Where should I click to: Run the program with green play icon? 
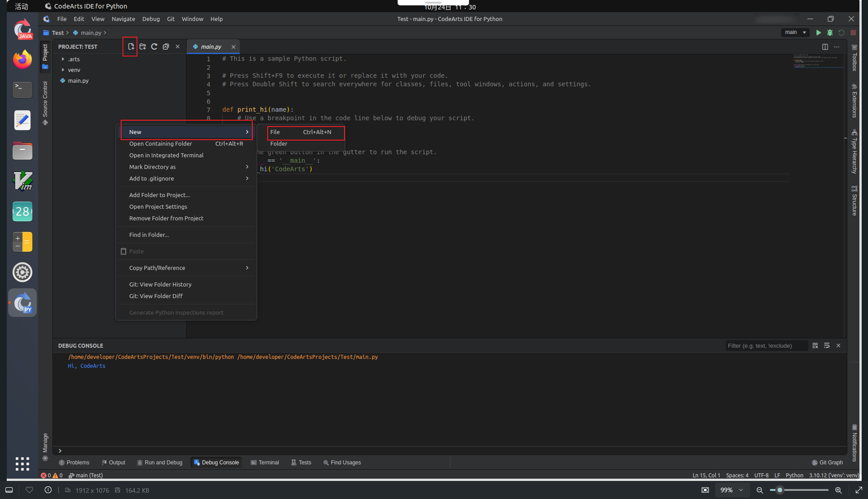tap(818, 33)
